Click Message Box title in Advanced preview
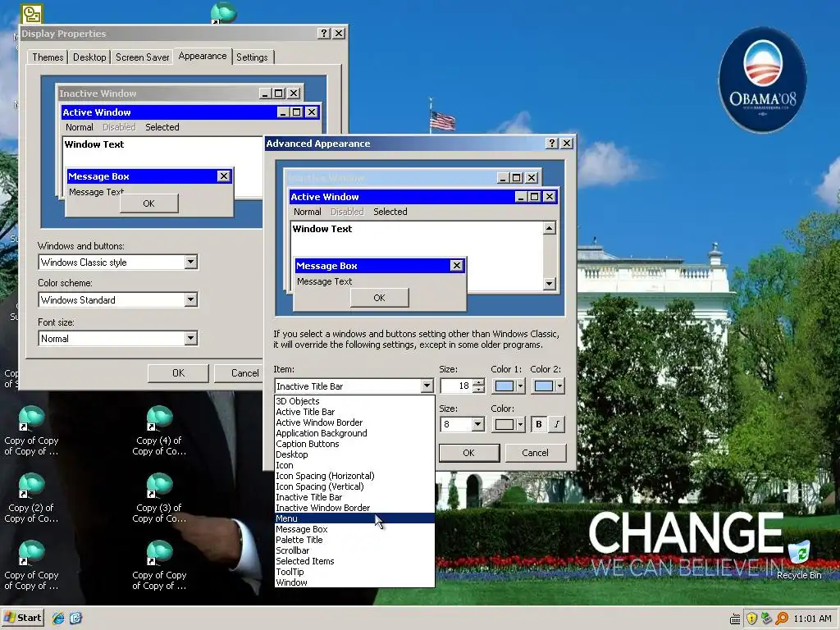840x630 pixels. tap(326, 266)
